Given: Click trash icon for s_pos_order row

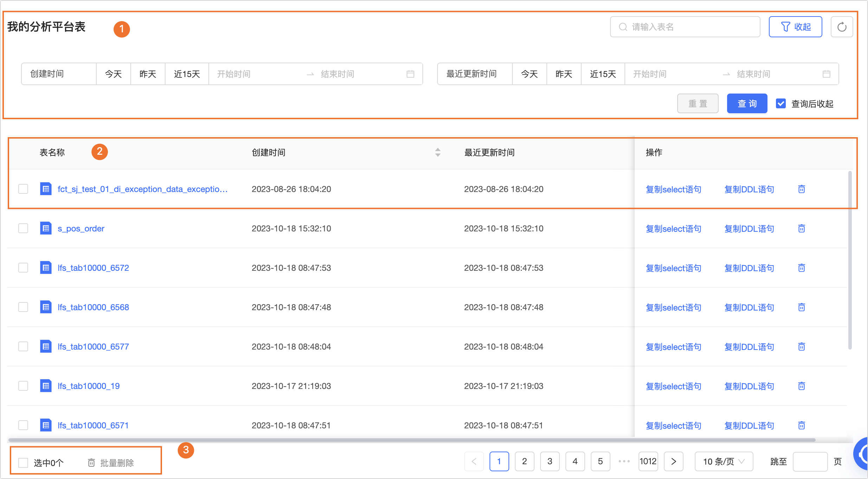Looking at the screenshot, I should tap(801, 229).
